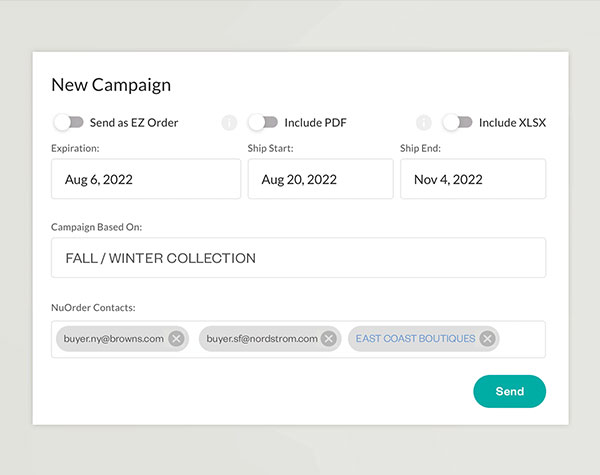Image resolution: width=600 pixels, height=475 pixels.
Task: Remove buyer.sf@nordstrom.com contact chip
Action: (x=329, y=339)
